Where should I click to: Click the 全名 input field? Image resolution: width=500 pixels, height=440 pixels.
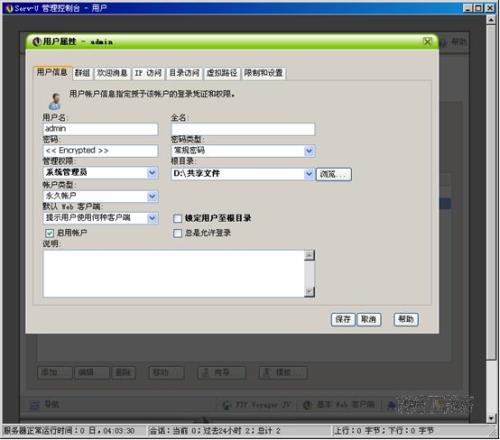(x=243, y=129)
